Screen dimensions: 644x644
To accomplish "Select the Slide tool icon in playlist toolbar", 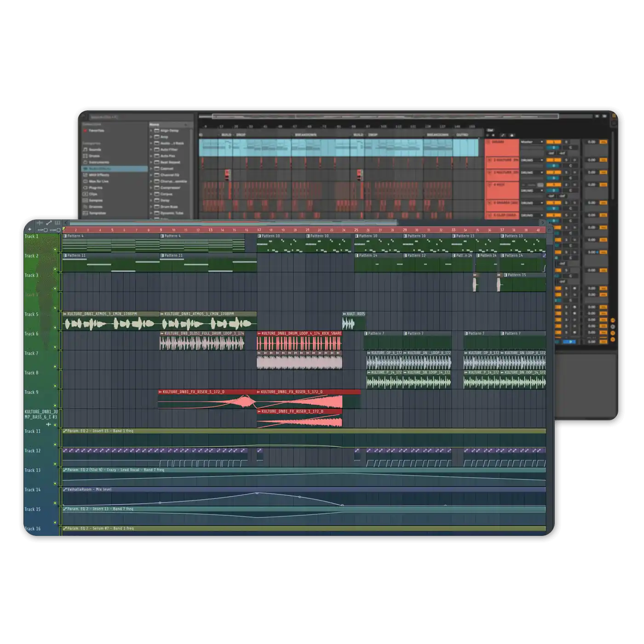I will tap(49, 223).
